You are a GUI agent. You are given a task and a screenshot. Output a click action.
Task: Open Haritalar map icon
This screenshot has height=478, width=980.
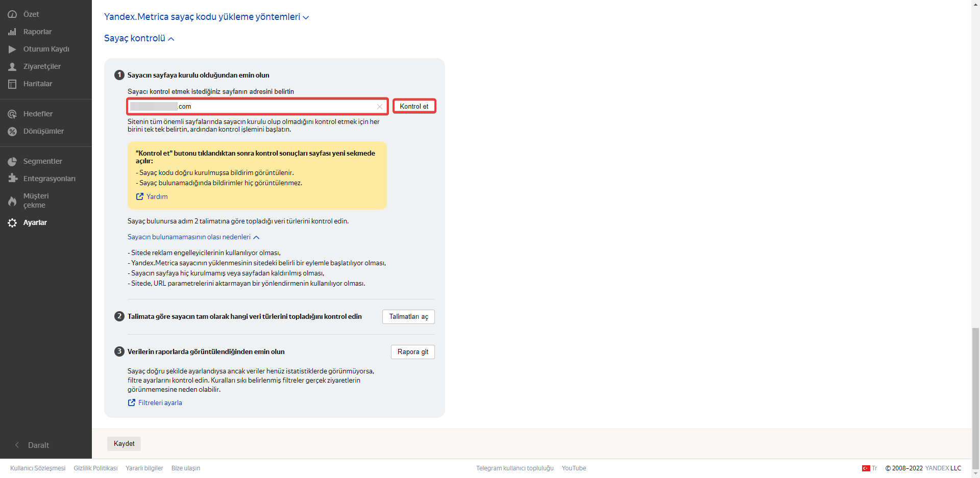[12, 84]
